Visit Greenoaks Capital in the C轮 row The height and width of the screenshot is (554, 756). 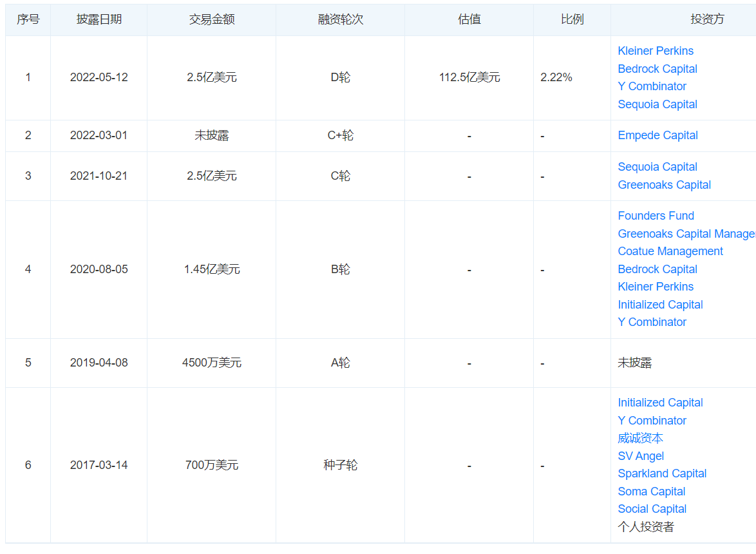coord(664,185)
